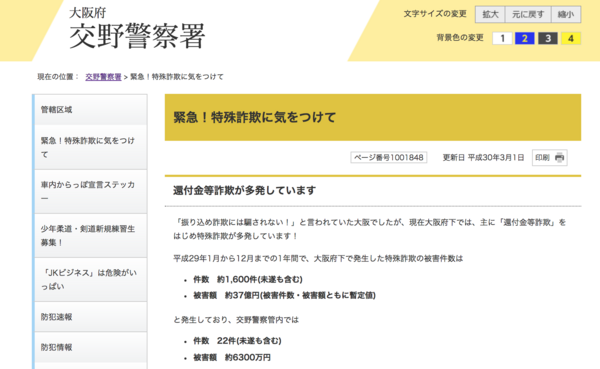Select yellow background color option 4
The image size is (600, 369).
(x=571, y=38)
